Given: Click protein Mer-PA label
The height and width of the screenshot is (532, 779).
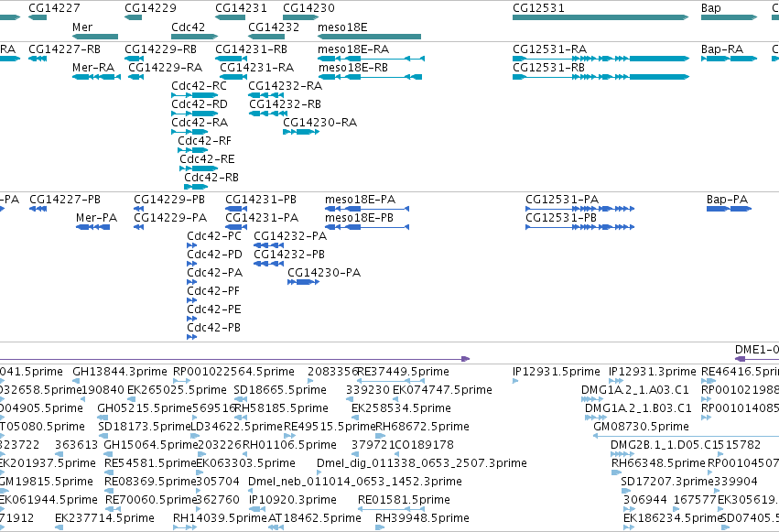Looking at the screenshot, I should tap(96, 218).
